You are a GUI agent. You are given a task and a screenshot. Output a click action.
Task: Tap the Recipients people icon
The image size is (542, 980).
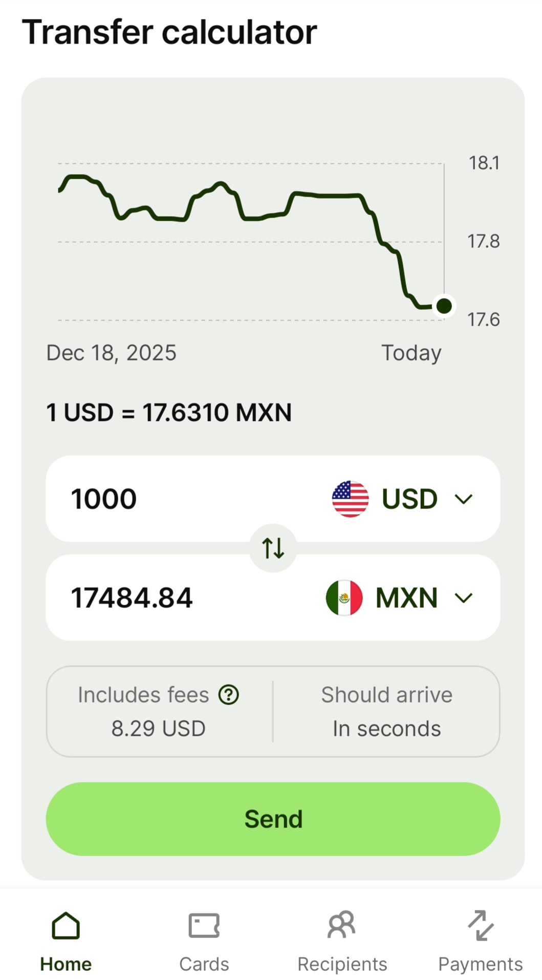pos(342,925)
